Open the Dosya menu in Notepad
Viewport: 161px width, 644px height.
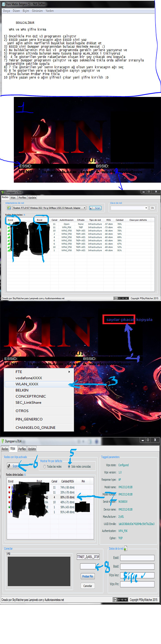tap(6, 11)
